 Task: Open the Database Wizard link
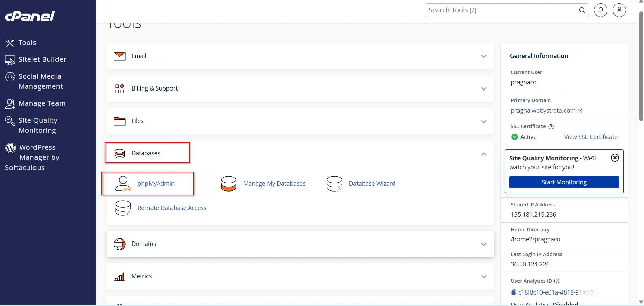click(x=372, y=184)
